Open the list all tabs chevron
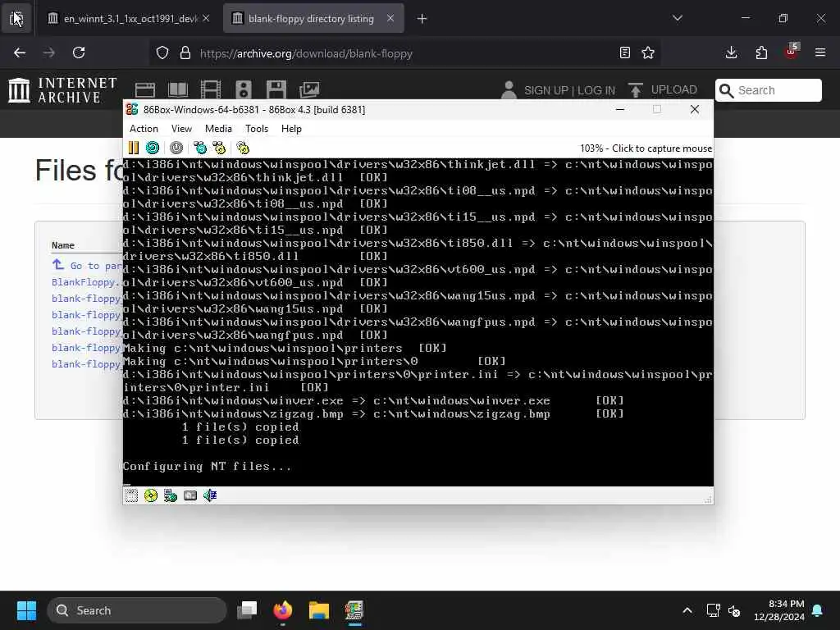840x630 pixels. click(678, 18)
